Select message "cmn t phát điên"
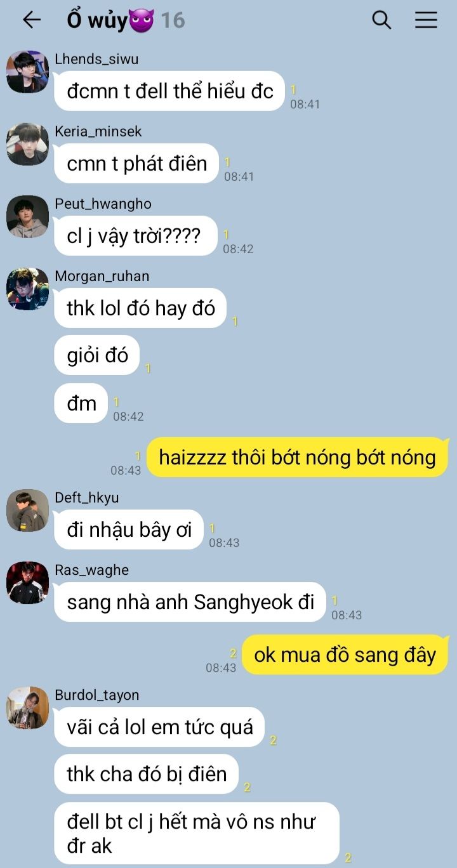457x868 pixels. (x=136, y=164)
